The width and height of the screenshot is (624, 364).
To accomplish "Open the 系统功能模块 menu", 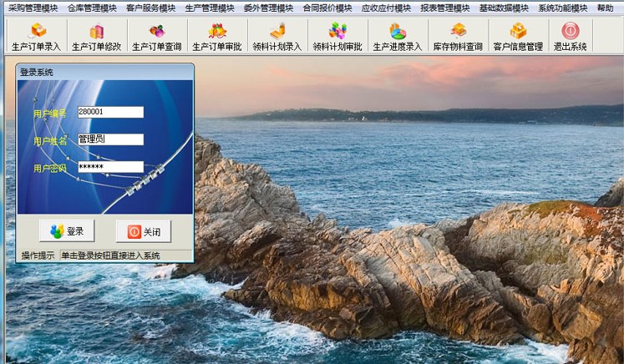I will (563, 8).
